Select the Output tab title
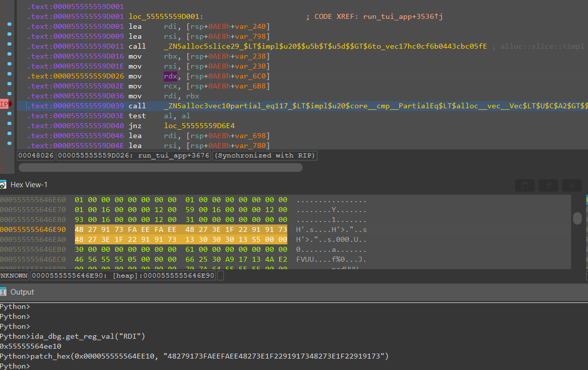This screenshot has height=370, width=588. [x=22, y=292]
